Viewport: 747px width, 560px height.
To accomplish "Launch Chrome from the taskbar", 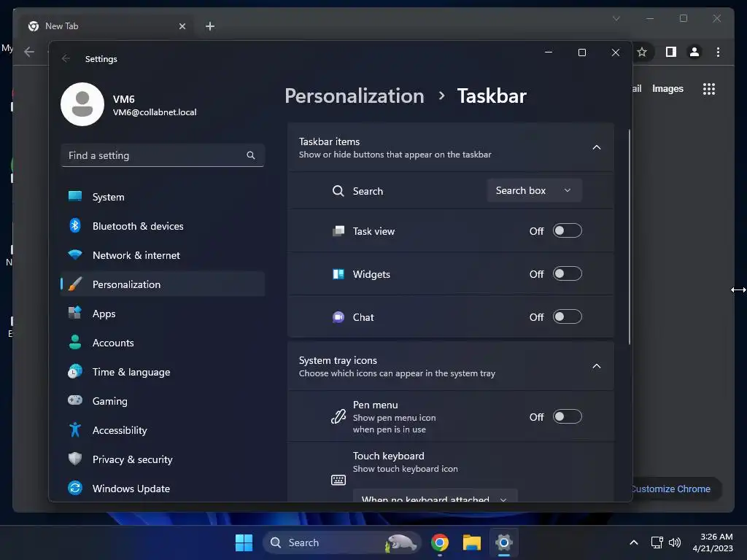I will click(439, 542).
